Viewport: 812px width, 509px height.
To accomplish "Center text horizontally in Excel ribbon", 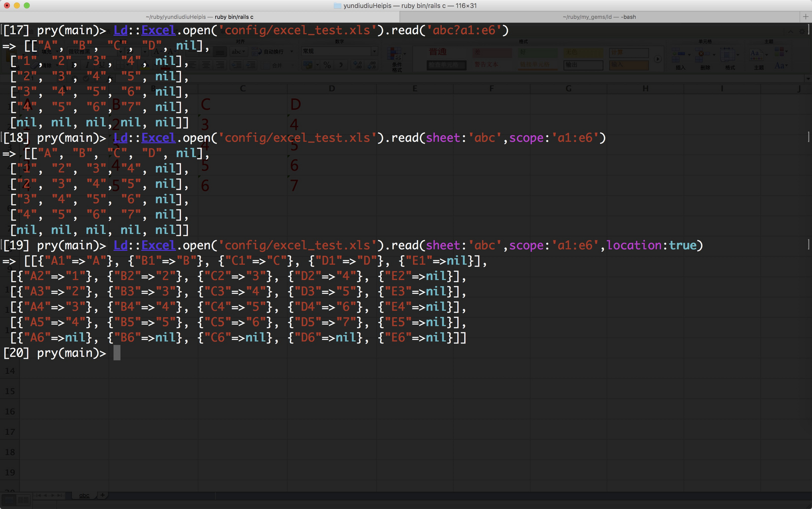I will click(206, 65).
